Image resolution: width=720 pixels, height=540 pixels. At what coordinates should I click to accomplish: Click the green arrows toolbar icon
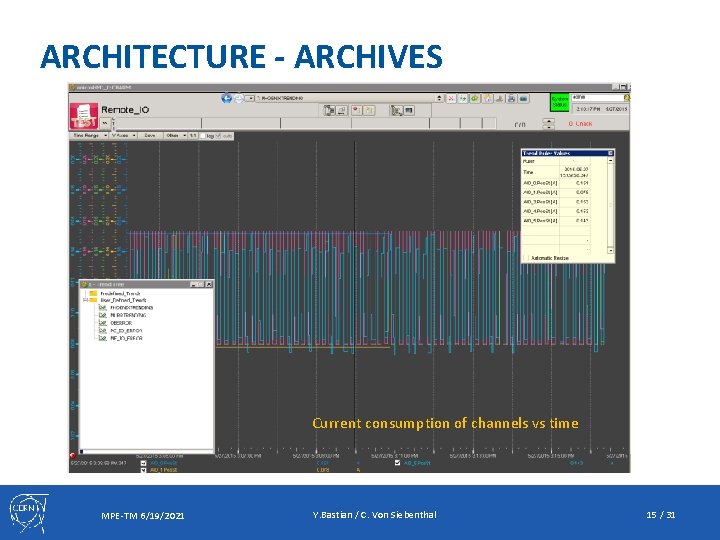coord(463,99)
